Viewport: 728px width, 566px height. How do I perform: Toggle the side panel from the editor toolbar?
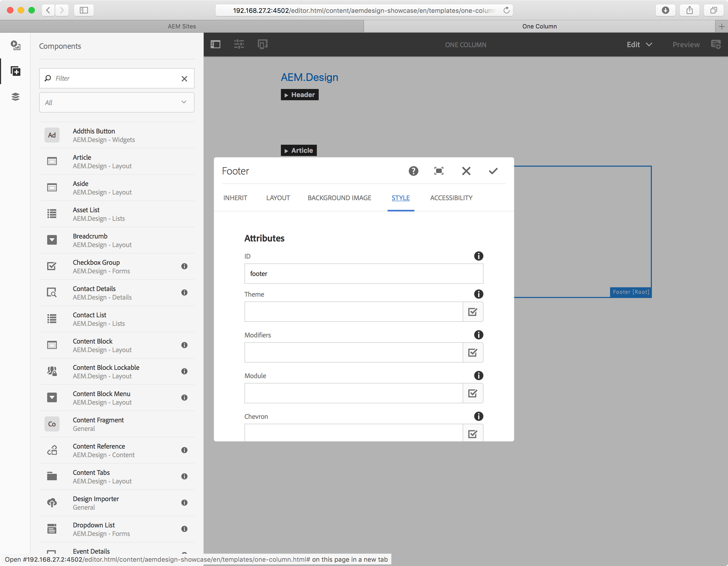click(215, 44)
